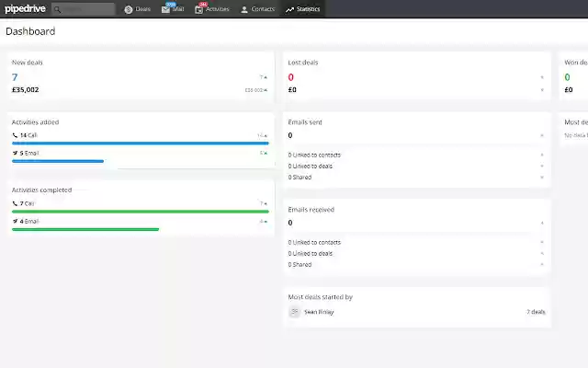Focus the search input field
Image resolution: width=588 pixels, height=368 pixels.
coord(84,9)
